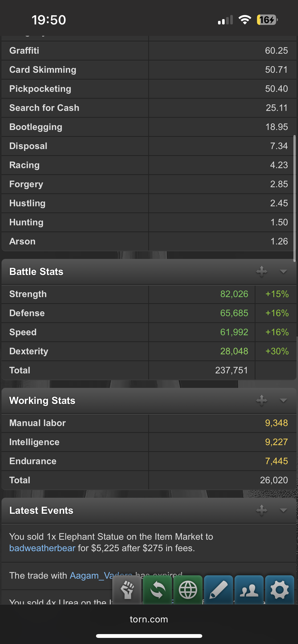The height and width of the screenshot is (644, 298).
Task: Tap the vertical scrollbar beside the skills list
Action: (x=295, y=198)
